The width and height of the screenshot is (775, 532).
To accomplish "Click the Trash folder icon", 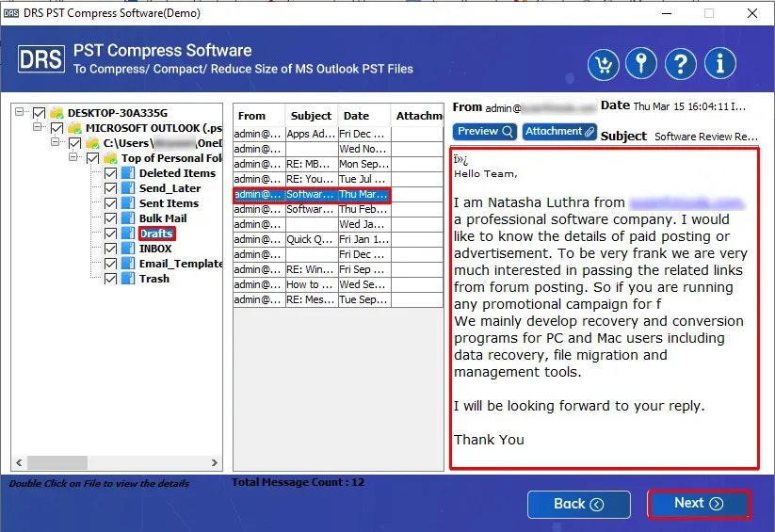I will (128, 279).
